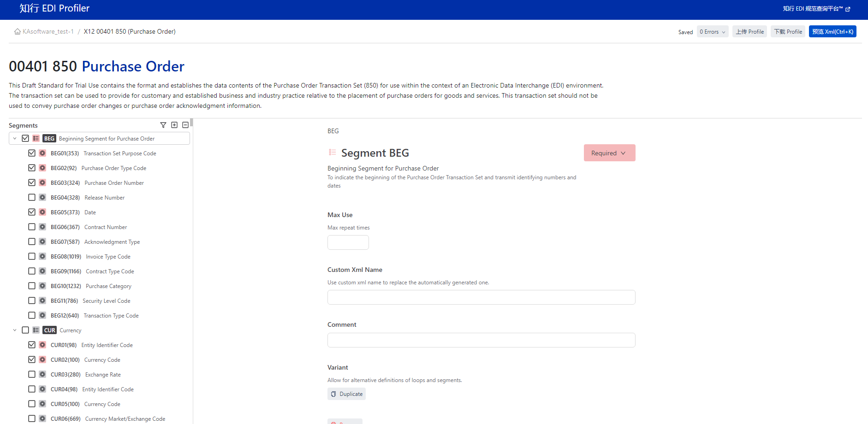Screen dimensions: 868x424
Task: Click the 知行 EDI Profiler logo title
Action: click(x=54, y=8)
